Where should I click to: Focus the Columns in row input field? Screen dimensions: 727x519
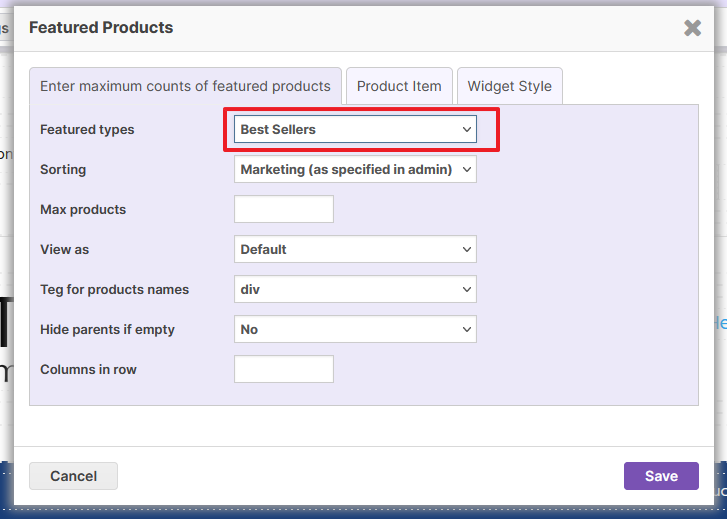coord(283,369)
